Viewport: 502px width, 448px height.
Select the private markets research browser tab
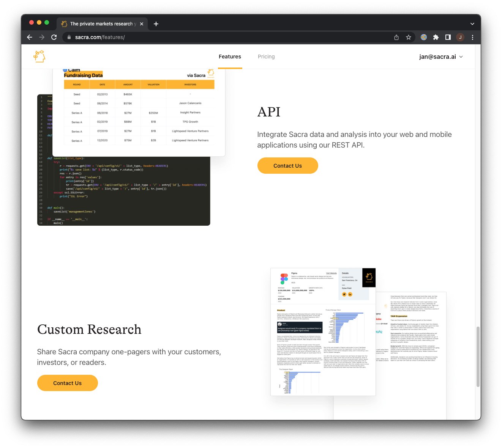[x=101, y=24]
